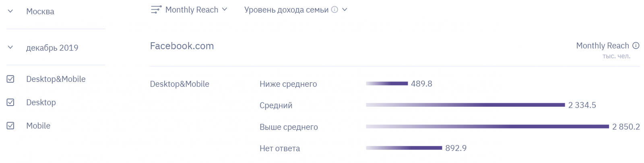Click the 2 850.2 value label
This screenshot has width=644, height=163.
[x=626, y=127]
